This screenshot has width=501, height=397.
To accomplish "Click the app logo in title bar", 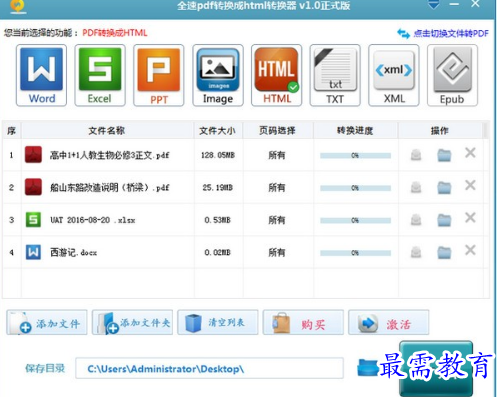I will (18, 6).
